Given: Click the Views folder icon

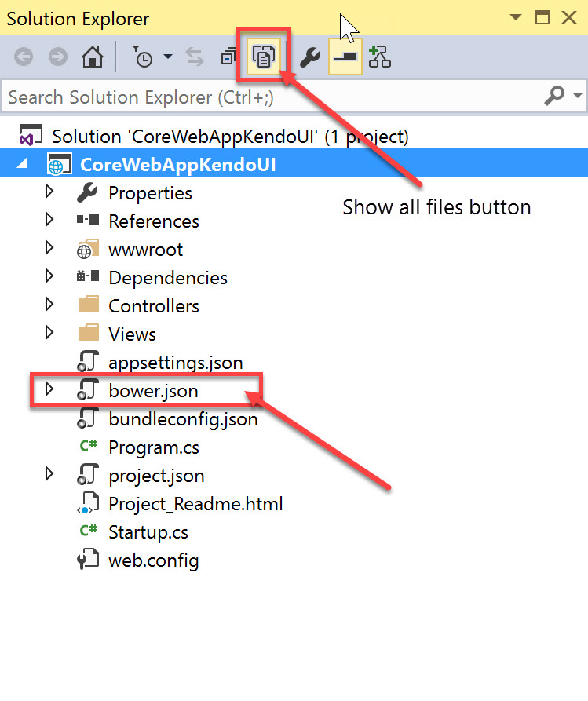Looking at the screenshot, I should 88,332.
